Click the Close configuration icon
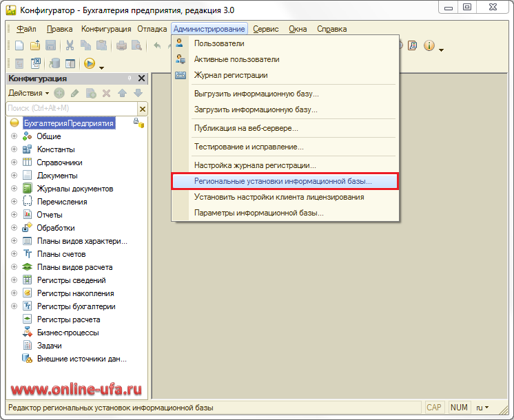 tap(35, 63)
